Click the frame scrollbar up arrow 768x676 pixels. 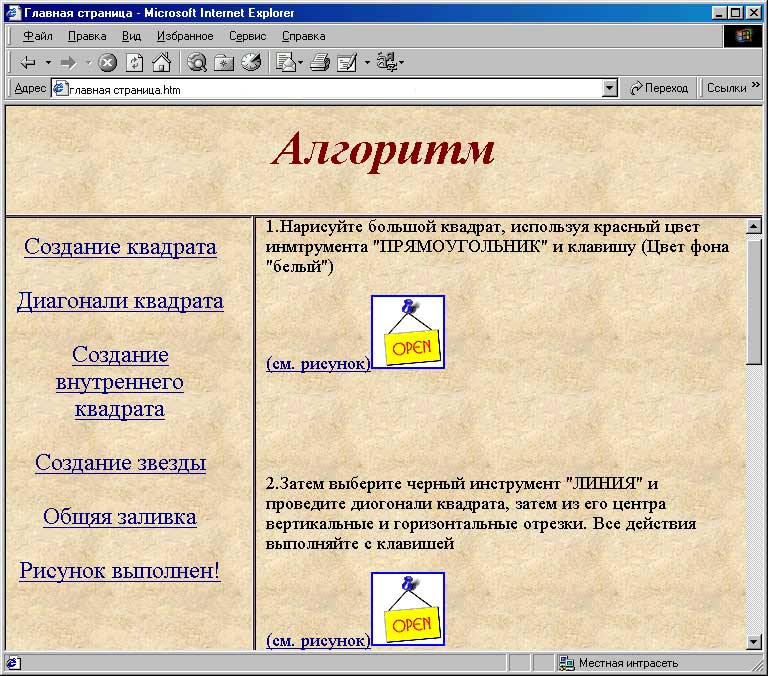[x=753, y=226]
